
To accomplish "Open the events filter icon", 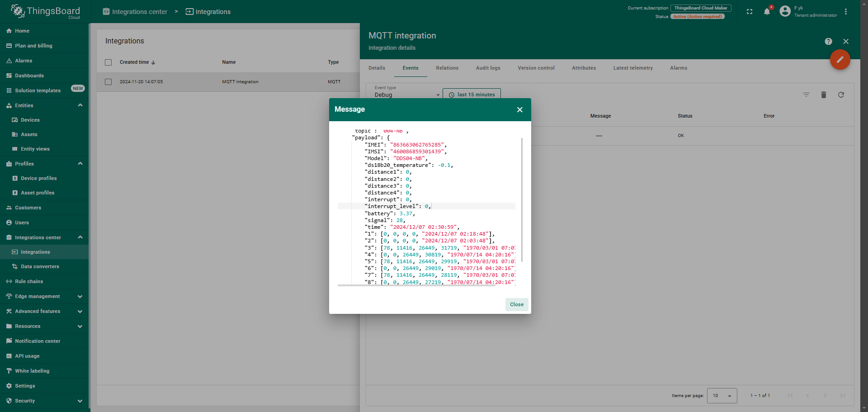I will coord(806,95).
